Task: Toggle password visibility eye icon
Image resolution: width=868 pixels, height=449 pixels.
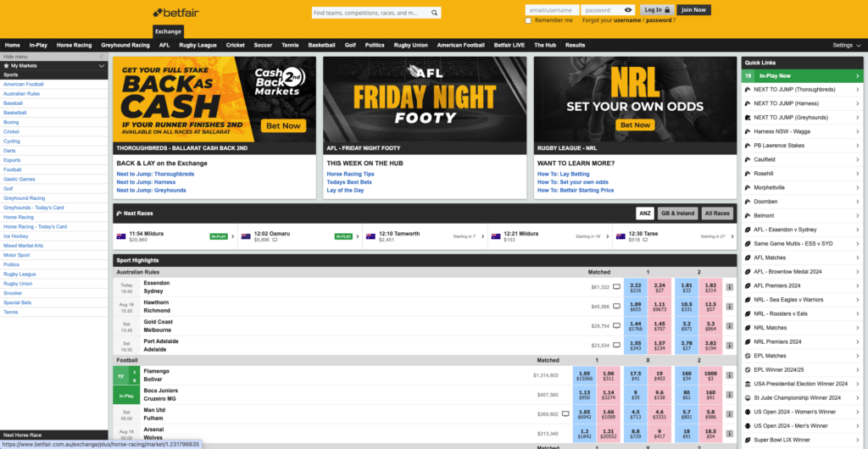Action: pyautogui.click(x=628, y=10)
